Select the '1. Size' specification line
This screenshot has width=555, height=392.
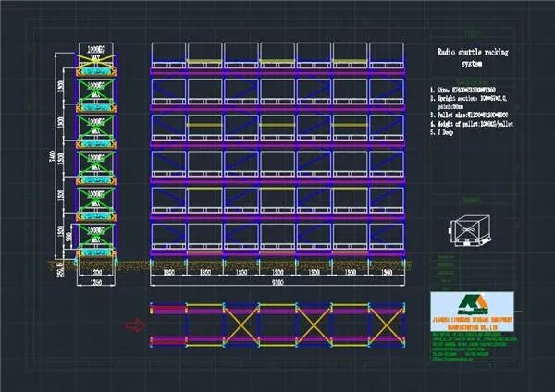462,90
